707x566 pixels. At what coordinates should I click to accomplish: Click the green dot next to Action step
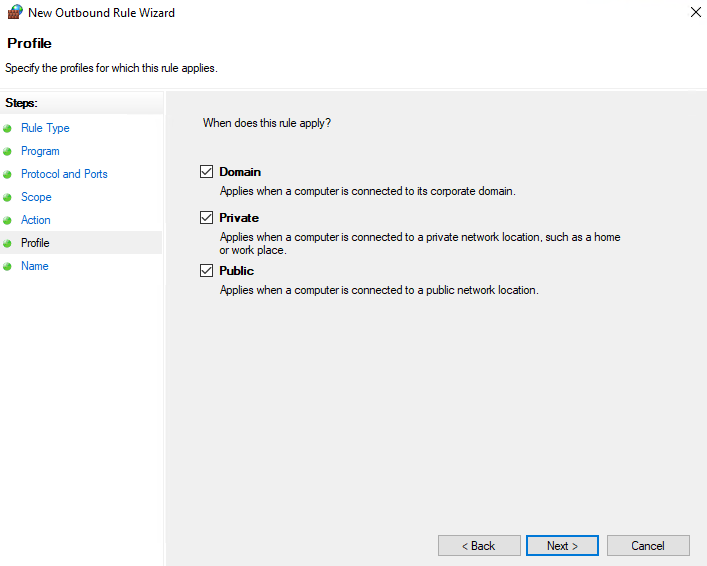(8, 221)
